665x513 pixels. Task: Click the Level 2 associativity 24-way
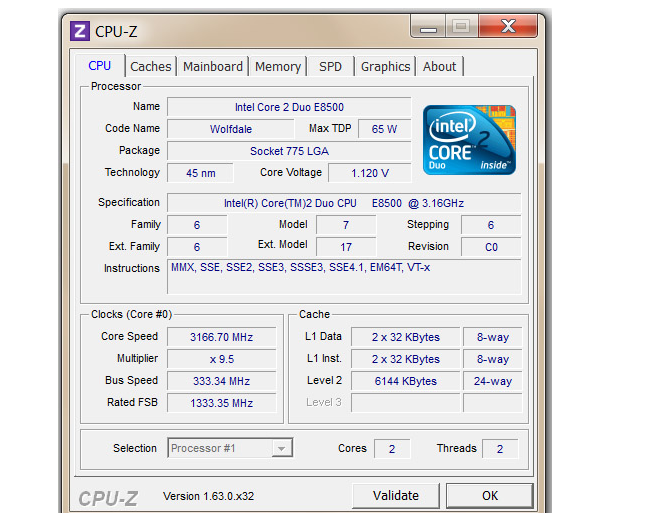[493, 381]
